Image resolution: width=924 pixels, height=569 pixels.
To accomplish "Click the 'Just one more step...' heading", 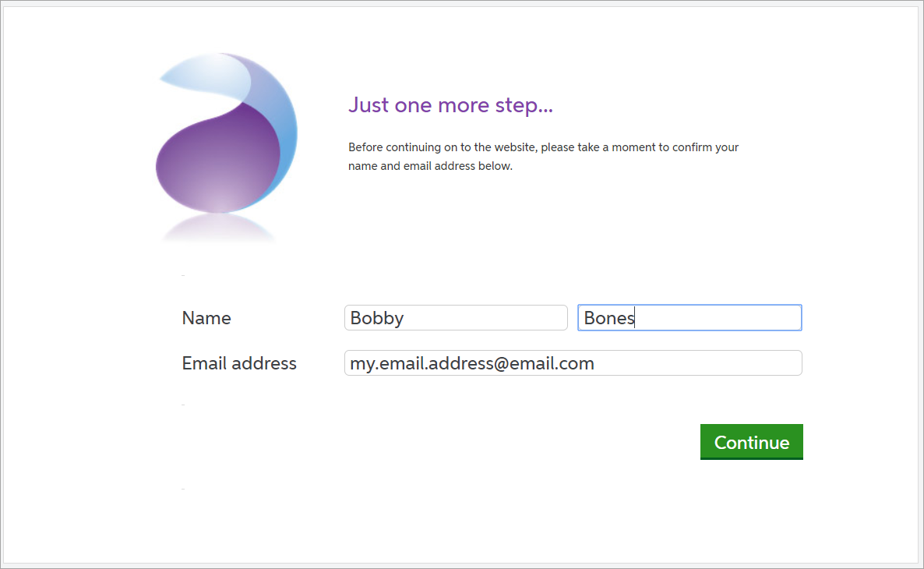I will (450, 104).
